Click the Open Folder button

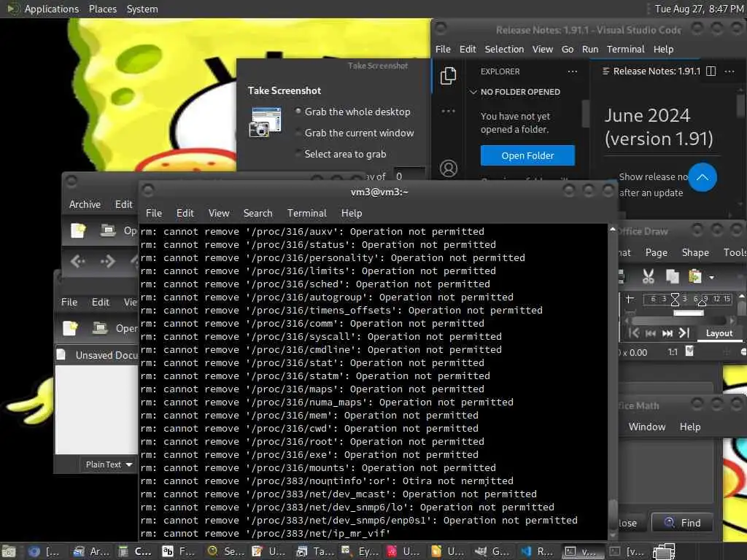click(527, 156)
